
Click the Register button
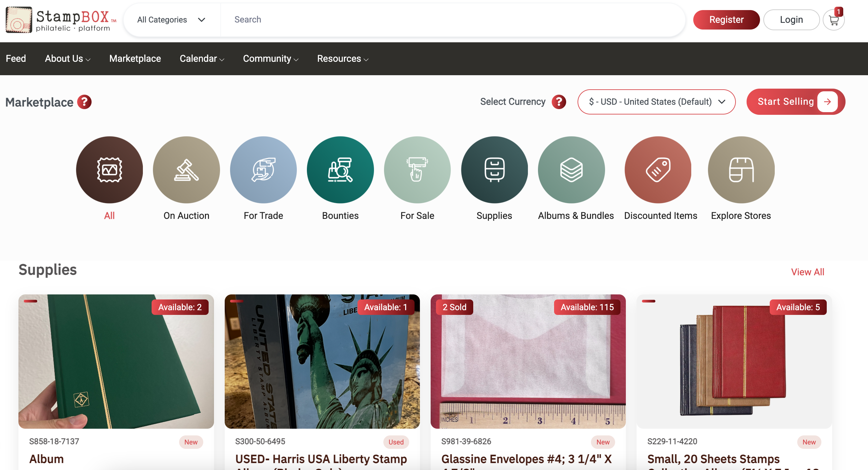click(726, 19)
